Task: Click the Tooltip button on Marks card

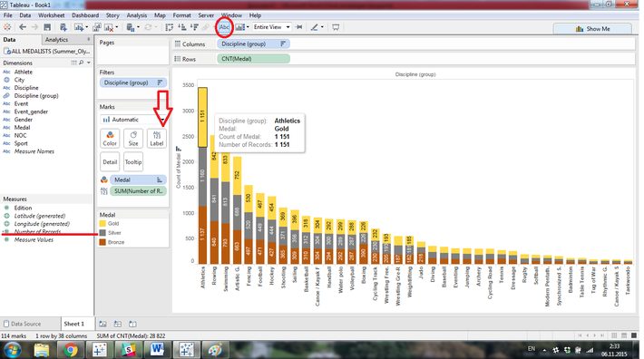Action: 133,162
